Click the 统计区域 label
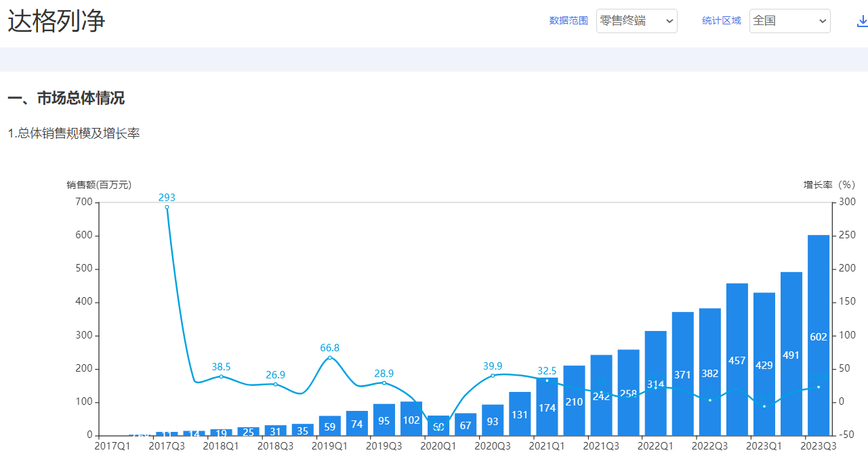 (722, 21)
